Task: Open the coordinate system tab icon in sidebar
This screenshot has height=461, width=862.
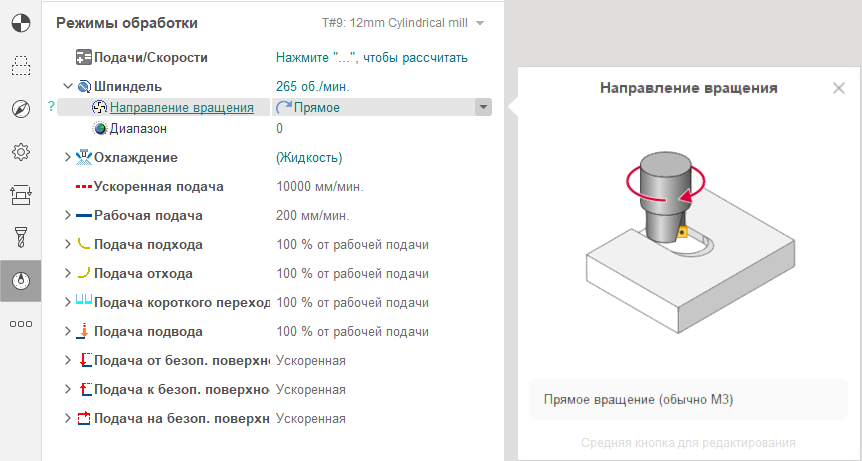Action: [20, 22]
